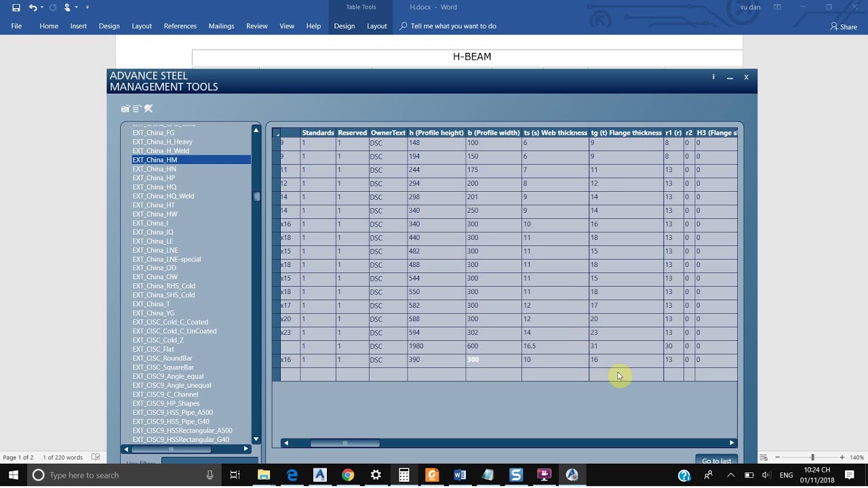Click the ts (s) Web thickness column header
This screenshot has width=868, height=488.
click(555, 133)
